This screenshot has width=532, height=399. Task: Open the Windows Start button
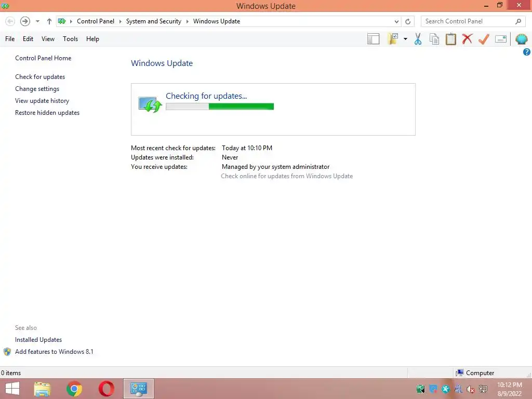(x=12, y=389)
